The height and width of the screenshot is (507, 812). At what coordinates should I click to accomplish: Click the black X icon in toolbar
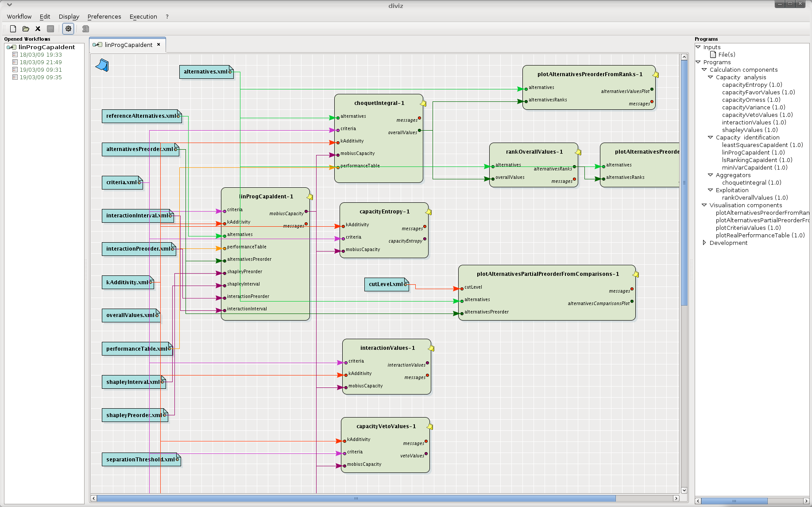(x=38, y=29)
